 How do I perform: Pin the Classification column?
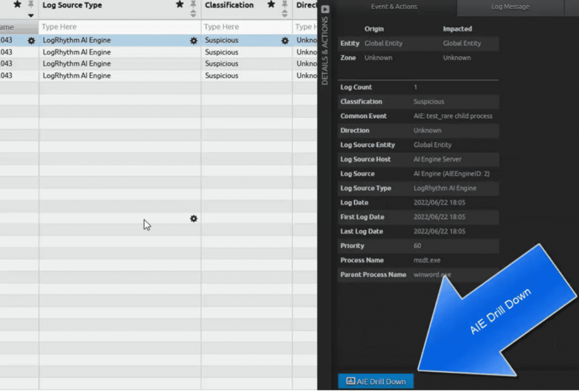tap(284, 5)
